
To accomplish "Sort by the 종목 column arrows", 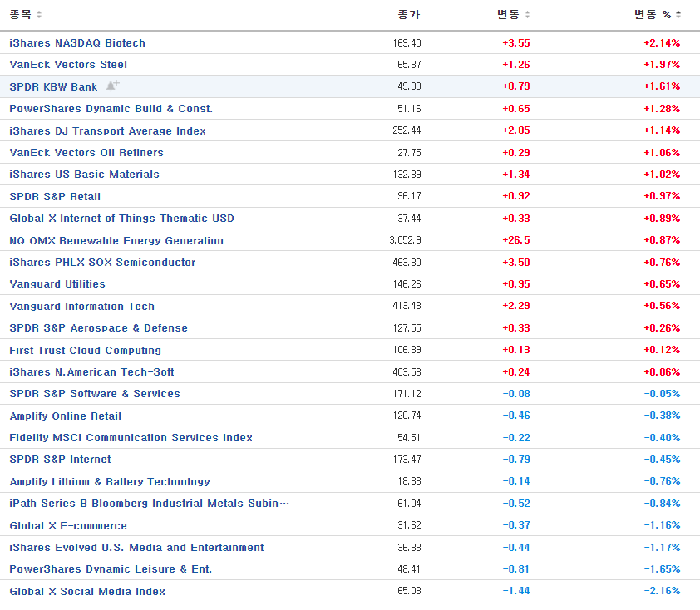I will coord(39,15).
